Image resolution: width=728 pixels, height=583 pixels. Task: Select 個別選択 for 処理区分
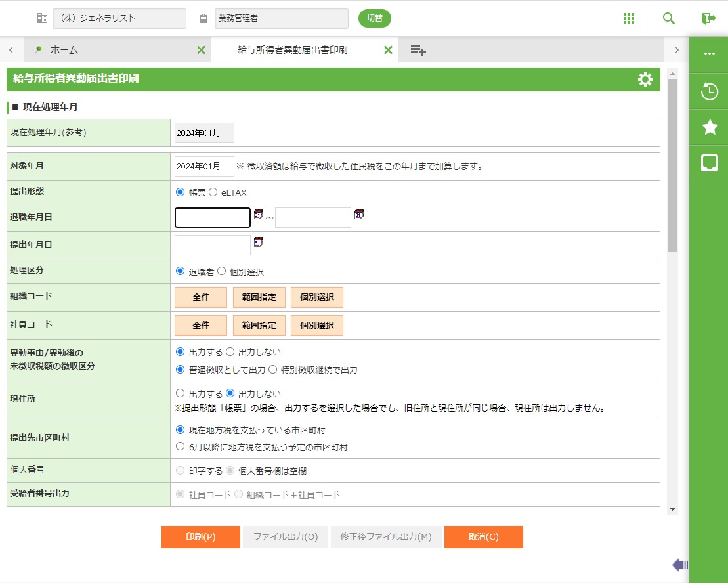(221, 271)
